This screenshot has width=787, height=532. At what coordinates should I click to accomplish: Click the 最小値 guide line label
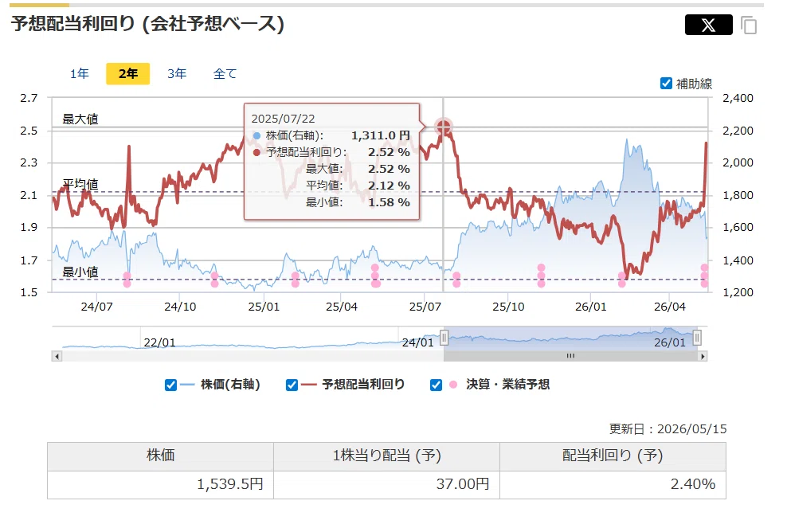pos(80,272)
